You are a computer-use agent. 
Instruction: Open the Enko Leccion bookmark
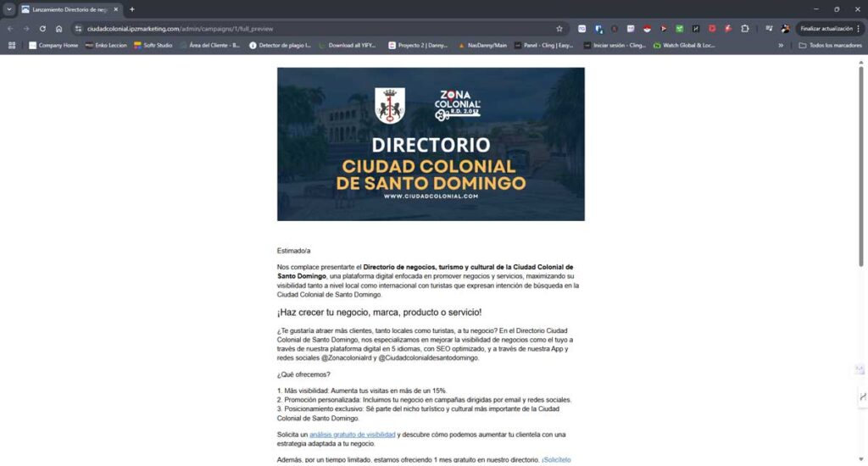(106, 46)
